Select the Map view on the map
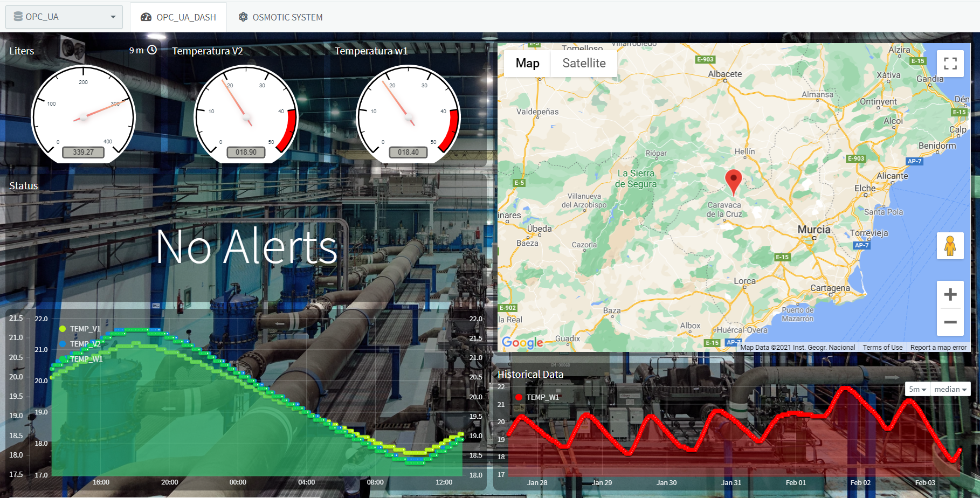This screenshot has height=498, width=980. click(527, 63)
